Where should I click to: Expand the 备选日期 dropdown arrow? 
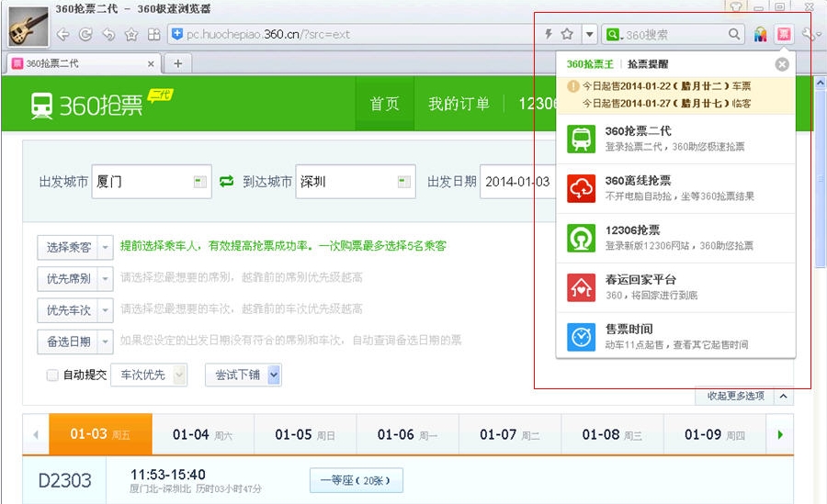tap(106, 342)
